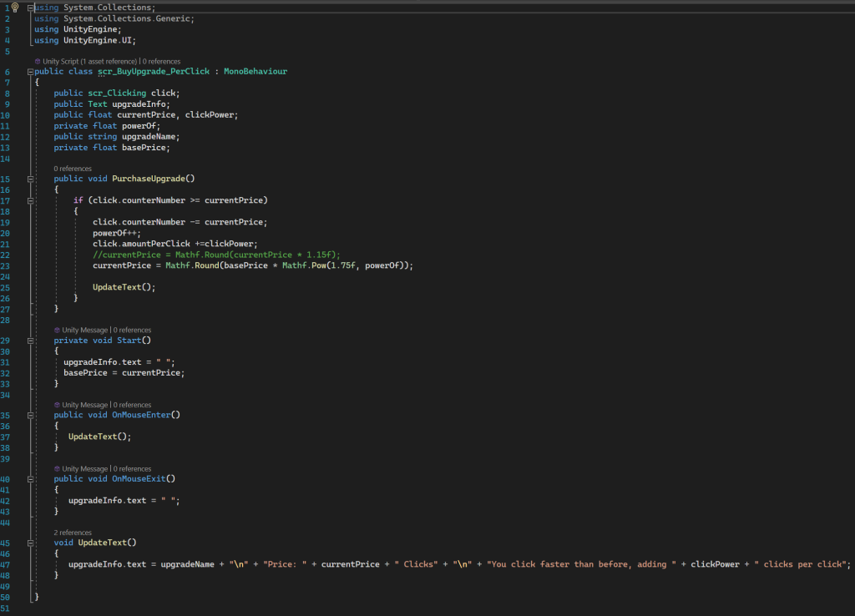Collapse the scr_BuyUpgrade_PerClick class region
The width and height of the screenshot is (855, 616).
point(31,72)
